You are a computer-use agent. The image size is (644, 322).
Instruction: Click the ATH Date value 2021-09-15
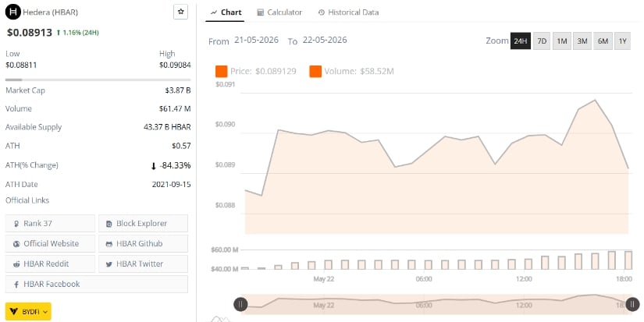coord(171,185)
